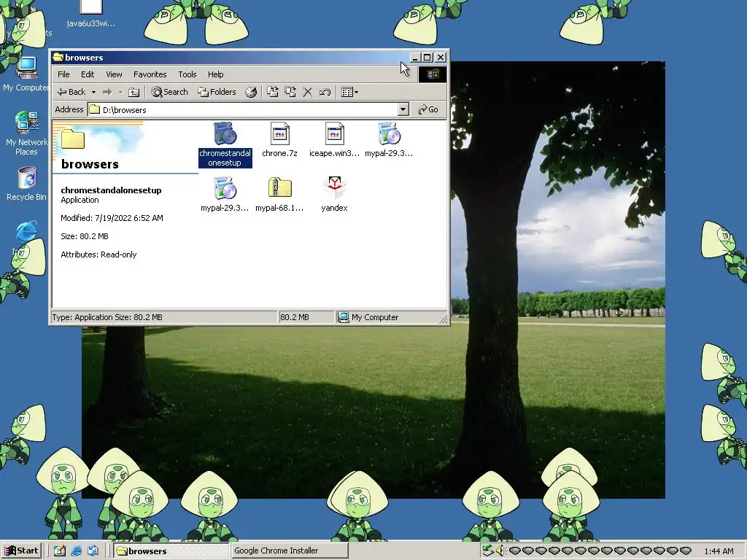This screenshot has height=560, width=747.
Task: Toggle the Folders pane button
Action: 217,92
